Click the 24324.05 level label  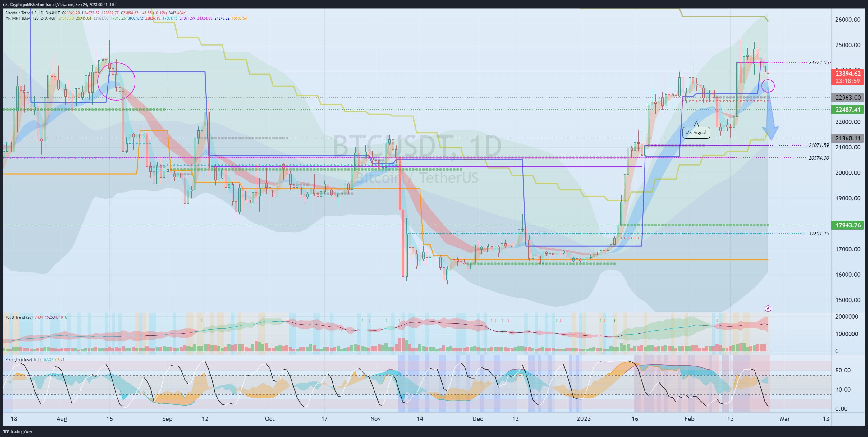(x=819, y=63)
